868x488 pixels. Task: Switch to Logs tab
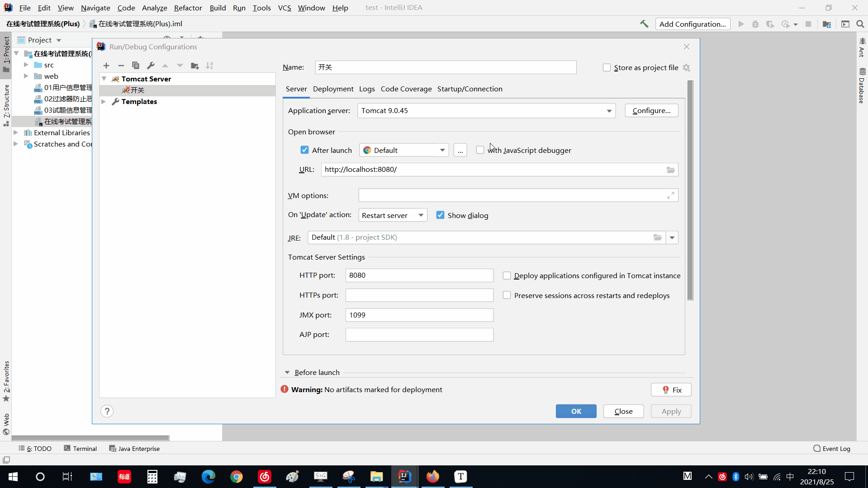point(367,89)
